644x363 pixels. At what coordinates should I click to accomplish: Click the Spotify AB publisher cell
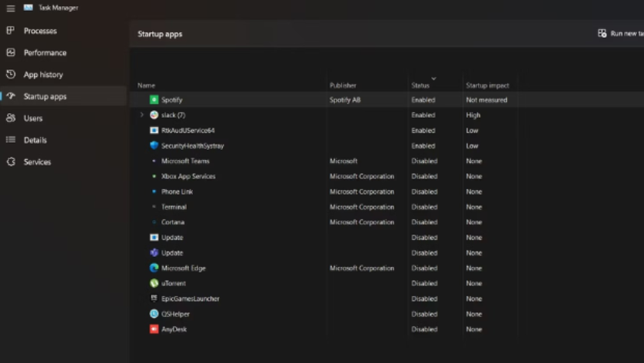click(x=345, y=100)
